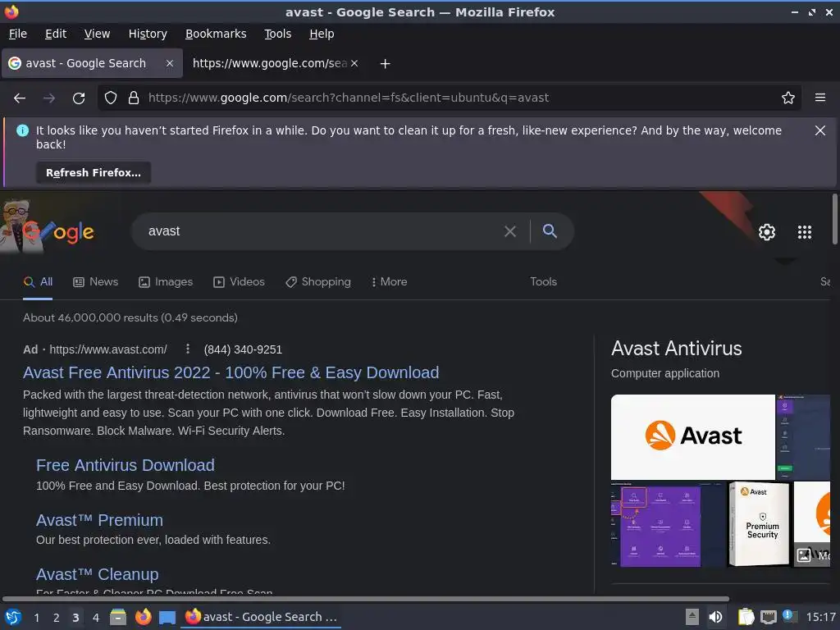This screenshot has width=840, height=630.
Task: Bookmark this page with star icon
Action: pos(788,98)
